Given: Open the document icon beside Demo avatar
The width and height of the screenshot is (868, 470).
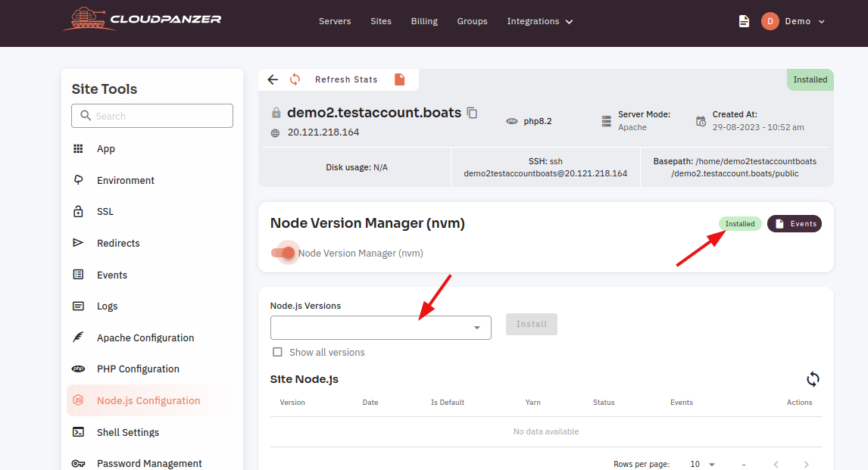Looking at the screenshot, I should [744, 21].
